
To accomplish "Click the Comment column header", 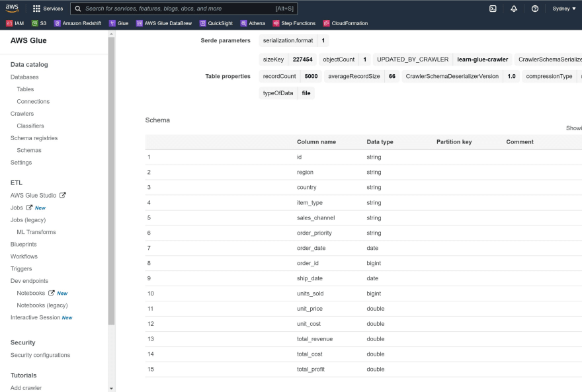I will coord(520,142).
